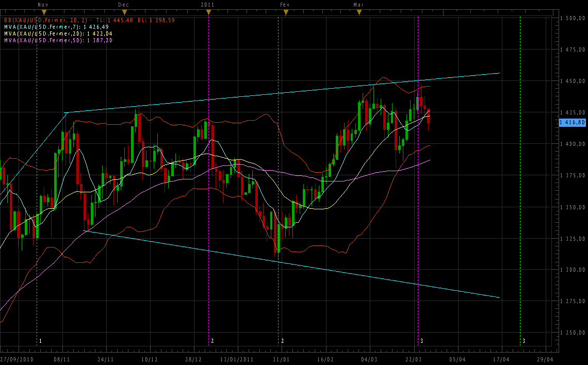
Task: Click the orange triangle marker under Nov
Action: click(x=44, y=12)
